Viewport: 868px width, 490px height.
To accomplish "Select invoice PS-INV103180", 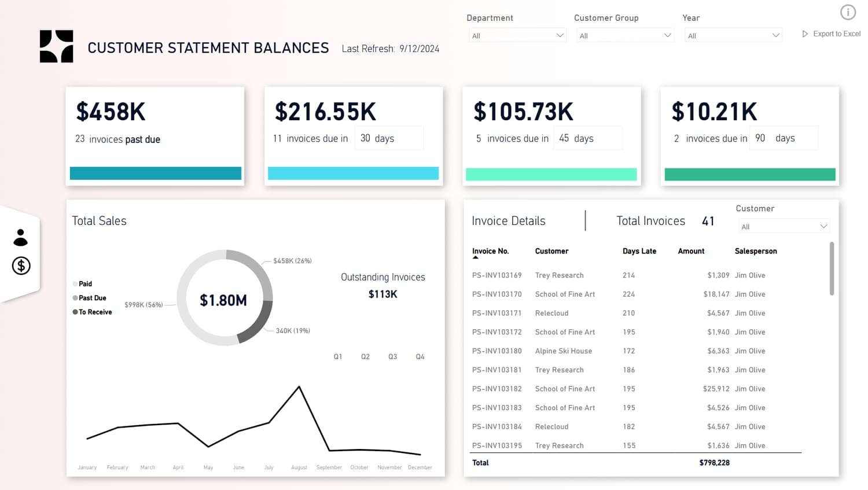I will coord(497,351).
